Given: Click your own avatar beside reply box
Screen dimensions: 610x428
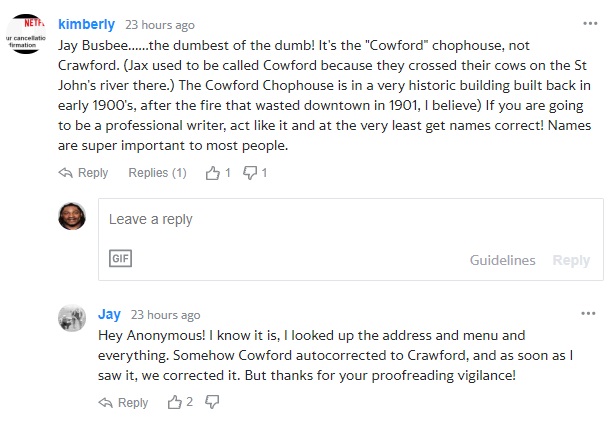Looking at the screenshot, I should (x=72, y=216).
